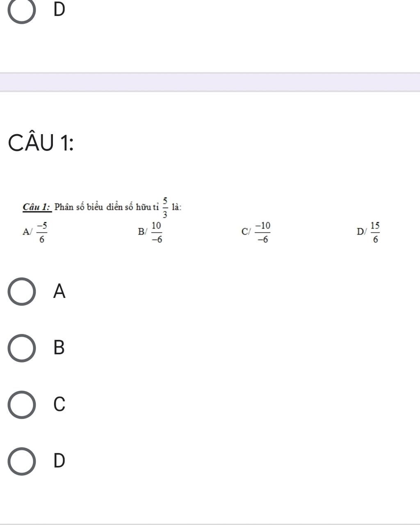The height and width of the screenshot is (525, 420).
Task: Click the fraction -10/-6 in choice C/
Action: [x=263, y=233]
